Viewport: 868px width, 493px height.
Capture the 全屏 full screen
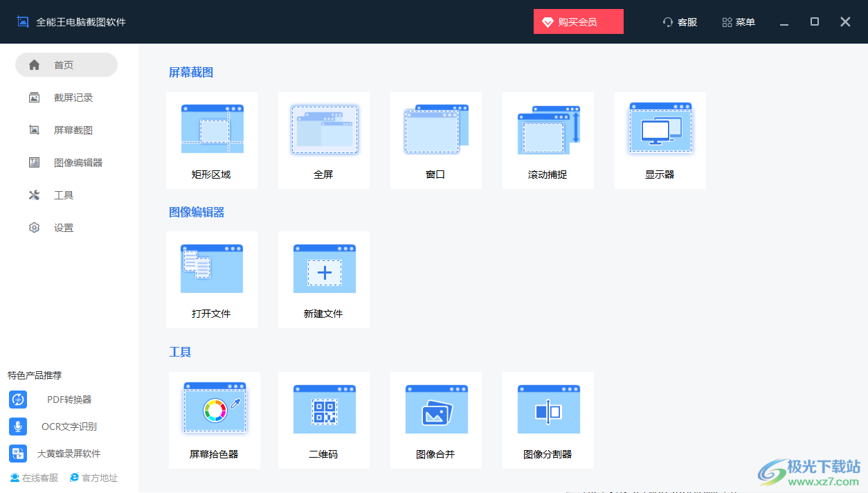[324, 141]
